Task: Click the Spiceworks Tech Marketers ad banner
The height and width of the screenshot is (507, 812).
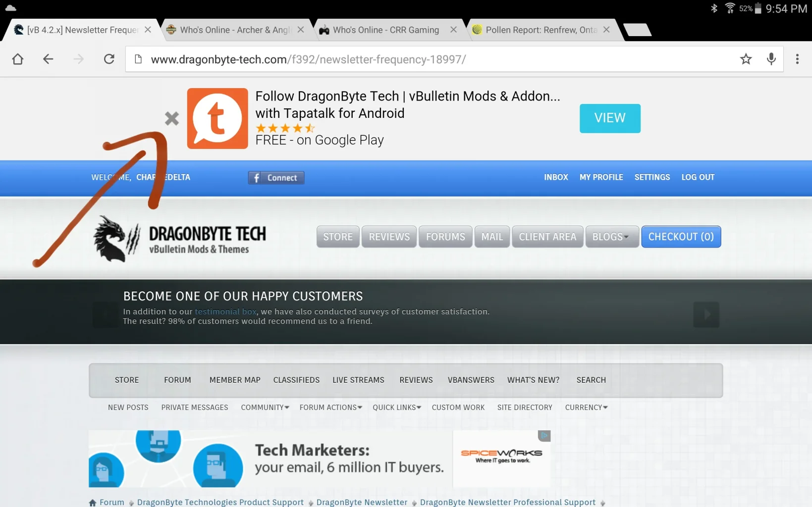Action: [x=320, y=459]
